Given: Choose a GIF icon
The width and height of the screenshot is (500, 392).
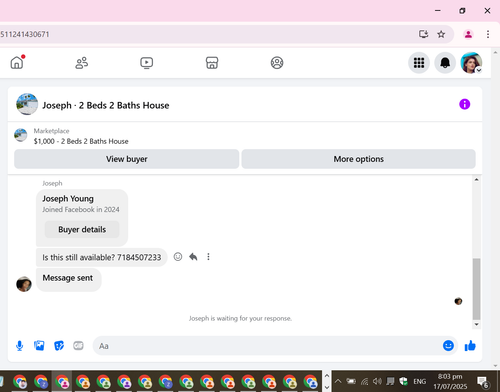Looking at the screenshot, I should pyautogui.click(x=78, y=346).
